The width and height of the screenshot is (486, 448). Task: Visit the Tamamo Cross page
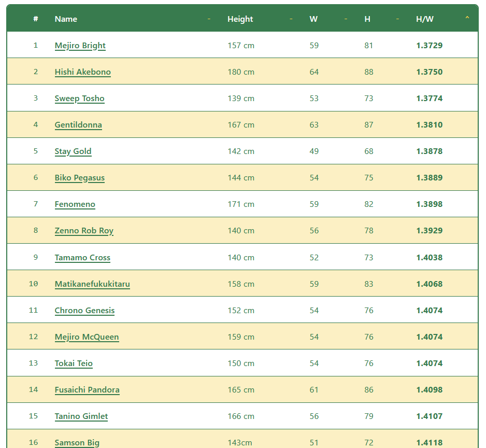[x=82, y=258]
